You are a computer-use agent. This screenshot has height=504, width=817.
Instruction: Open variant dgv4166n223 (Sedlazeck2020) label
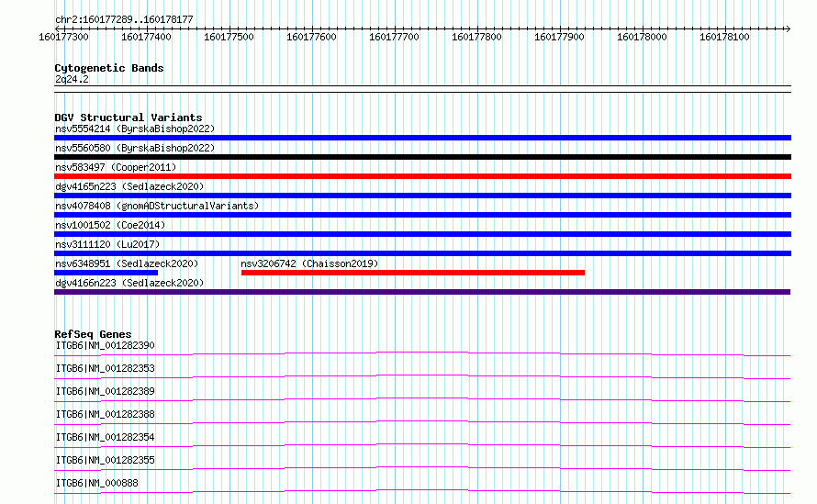[129, 283]
